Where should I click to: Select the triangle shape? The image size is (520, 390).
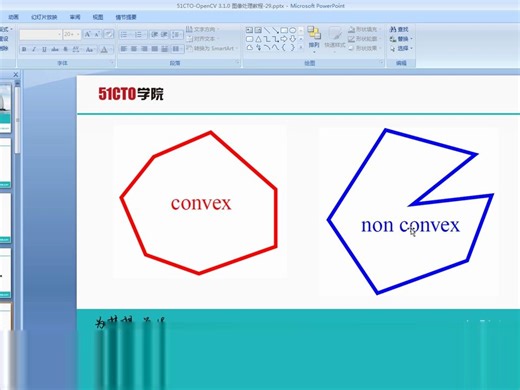coord(258,39)
